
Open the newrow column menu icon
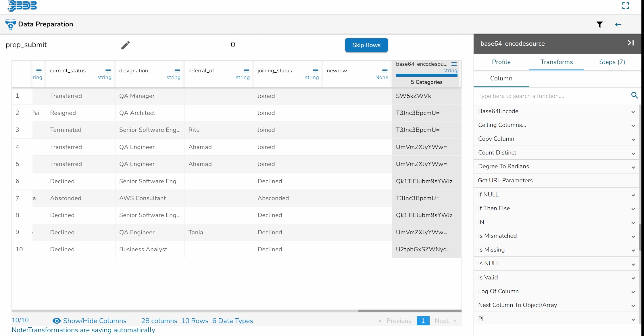[x=385, y=71]
